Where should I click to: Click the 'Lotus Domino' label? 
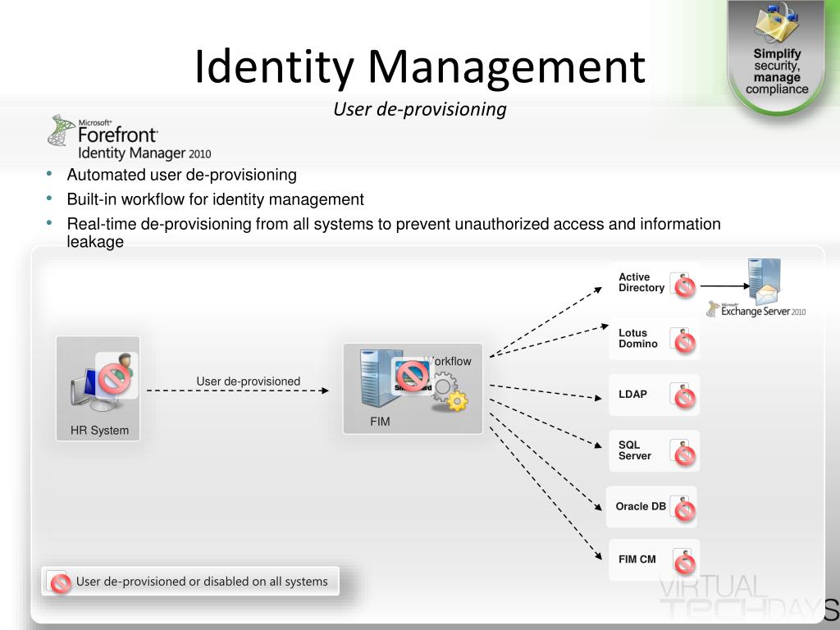[x=638, y=339]
